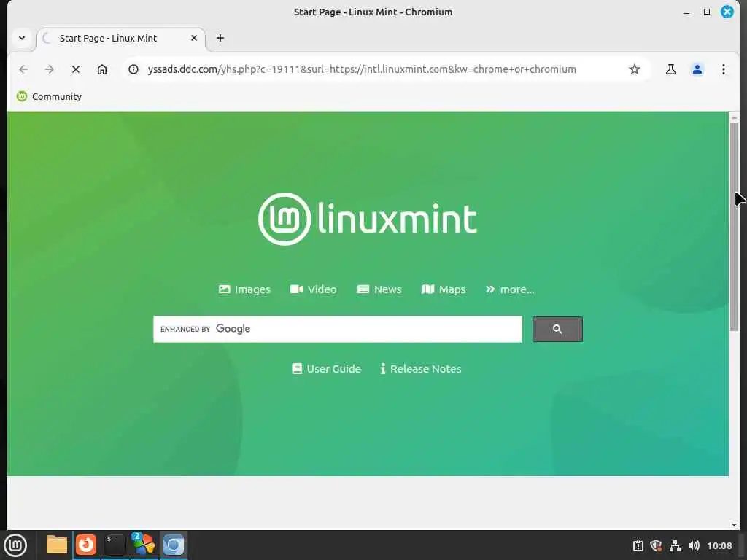Go back to previous page
This screenshot has height=560, width=747.
coord(23,69)
